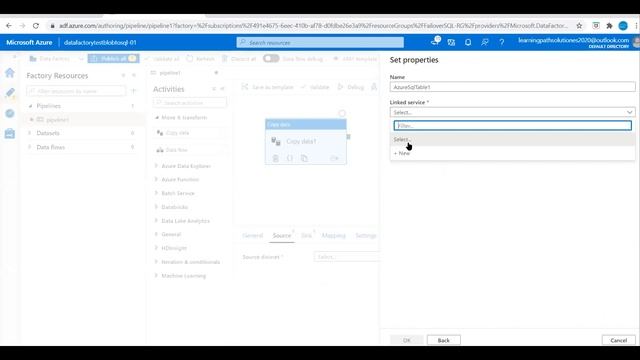Viewport: 640px width, 360px height.
Task: Click the pipeline Validate button
Action: coord(315,87)
